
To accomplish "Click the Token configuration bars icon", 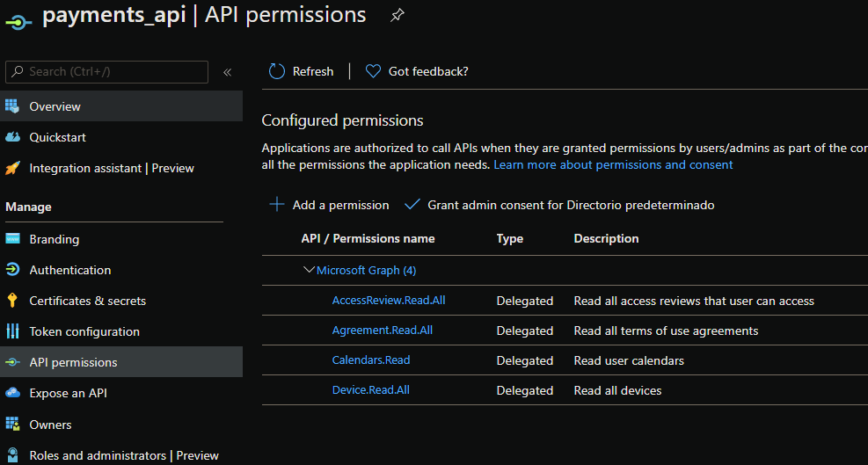I will [x=12, y=331].
